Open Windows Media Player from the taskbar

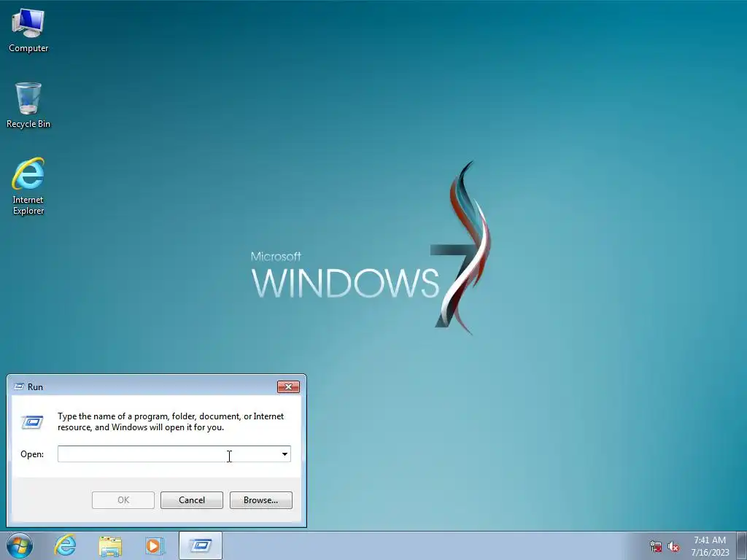[155, 545]
